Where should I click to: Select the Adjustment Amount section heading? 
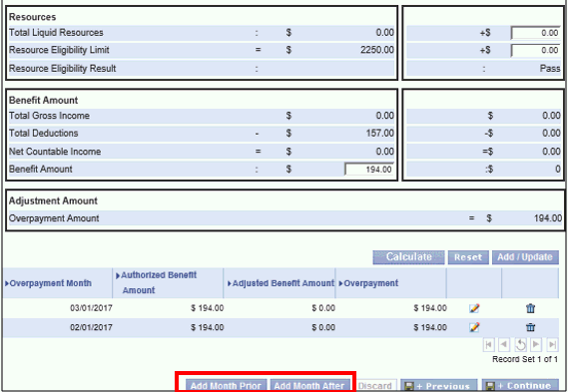point(53,200)
